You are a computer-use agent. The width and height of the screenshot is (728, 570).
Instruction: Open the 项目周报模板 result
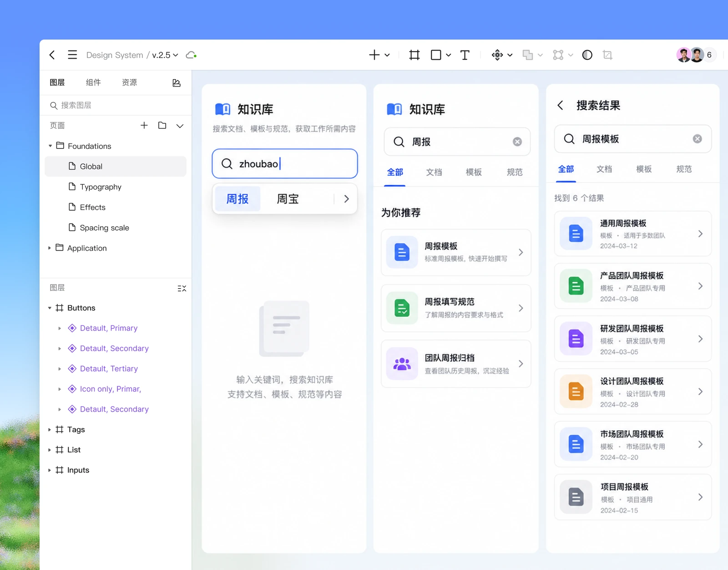[633, 498]
